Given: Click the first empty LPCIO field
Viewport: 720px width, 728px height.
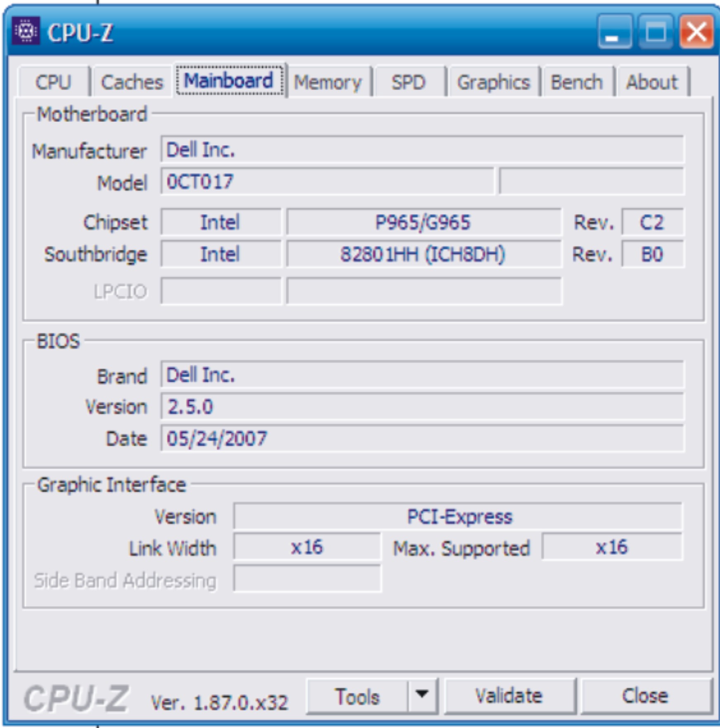Looking at the screenshot, I should pyautogui.click(x=221, y=291).
